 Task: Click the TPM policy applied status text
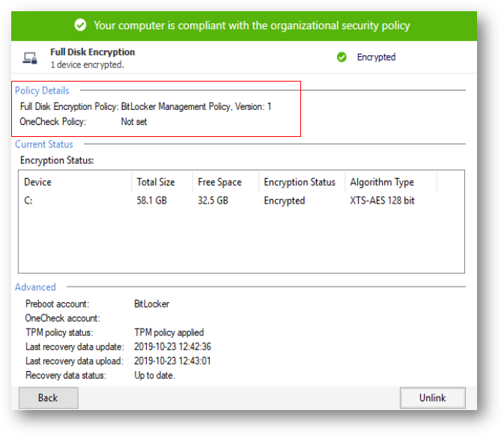(x=168, y=332)
